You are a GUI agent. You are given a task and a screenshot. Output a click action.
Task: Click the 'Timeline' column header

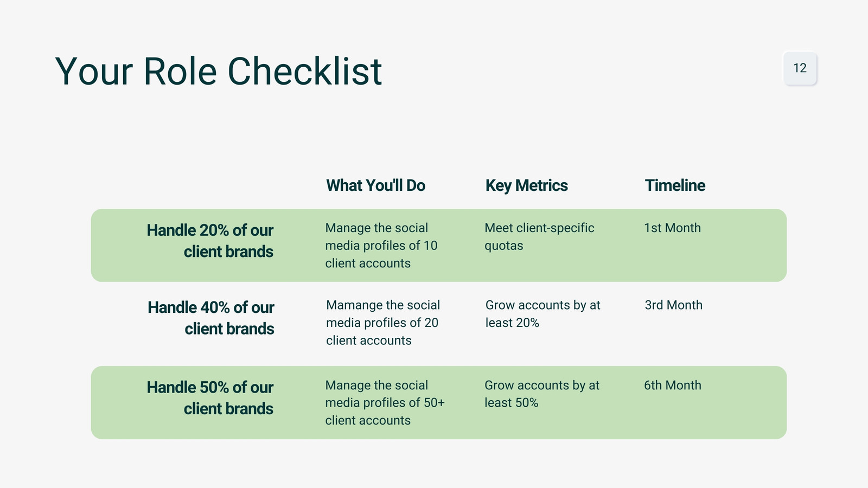[x=675, y=185]
